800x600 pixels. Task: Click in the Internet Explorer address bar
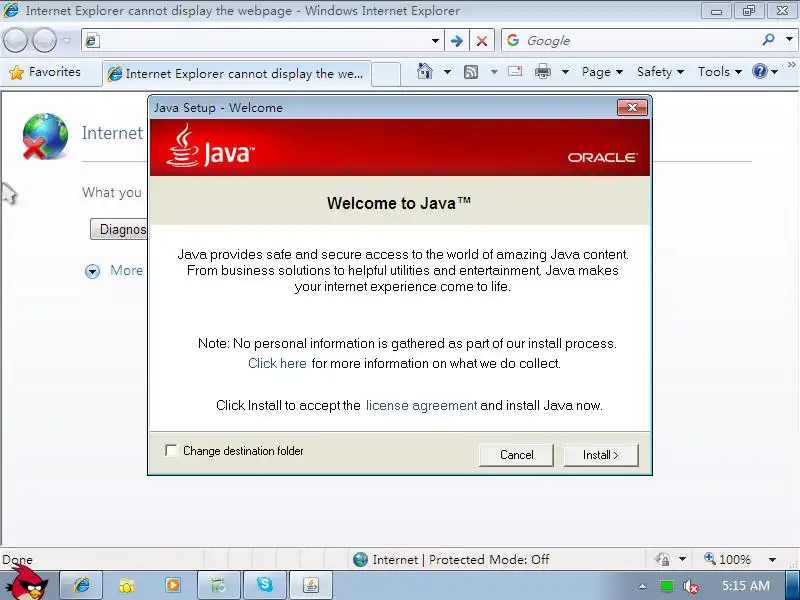coord(263,41)
